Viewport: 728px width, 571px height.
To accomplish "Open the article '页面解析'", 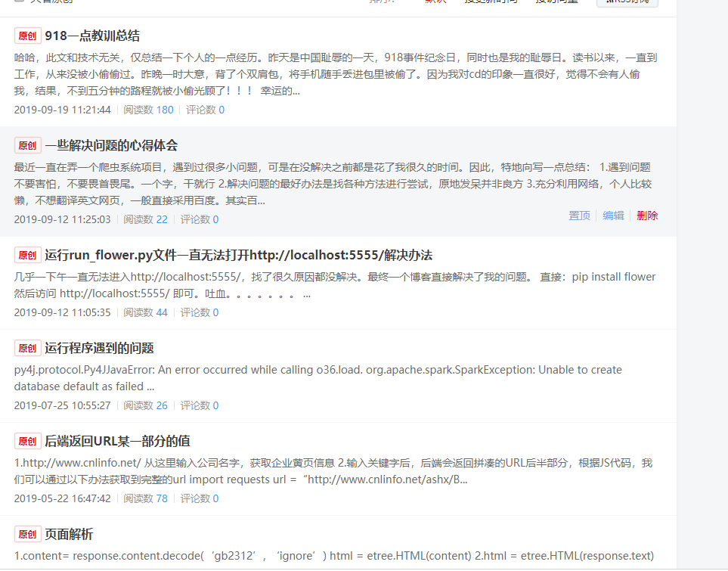I will pyautogui.click(x=69, y=534).
